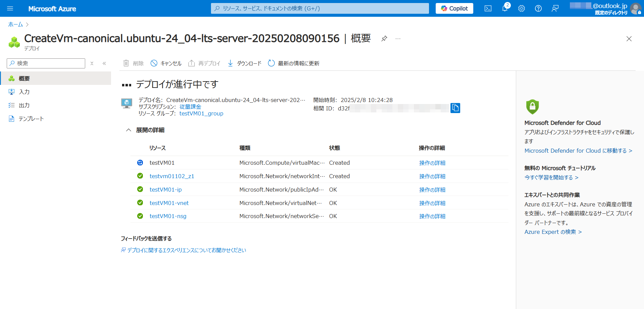Open the Copilot button
The image size is (644, 309).
[454, 8]
